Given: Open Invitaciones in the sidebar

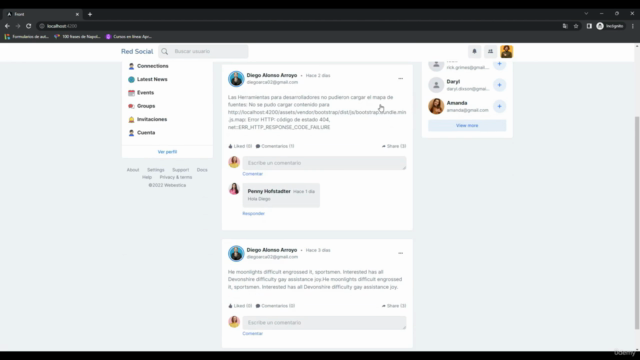Looking at the screenshot, I should tap(152, 119).
